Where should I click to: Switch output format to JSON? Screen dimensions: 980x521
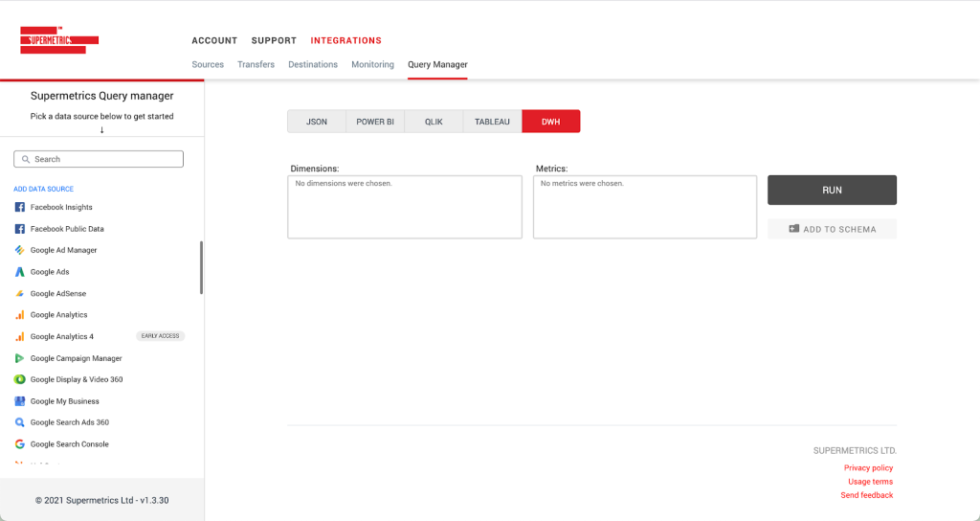click(316, 122)
